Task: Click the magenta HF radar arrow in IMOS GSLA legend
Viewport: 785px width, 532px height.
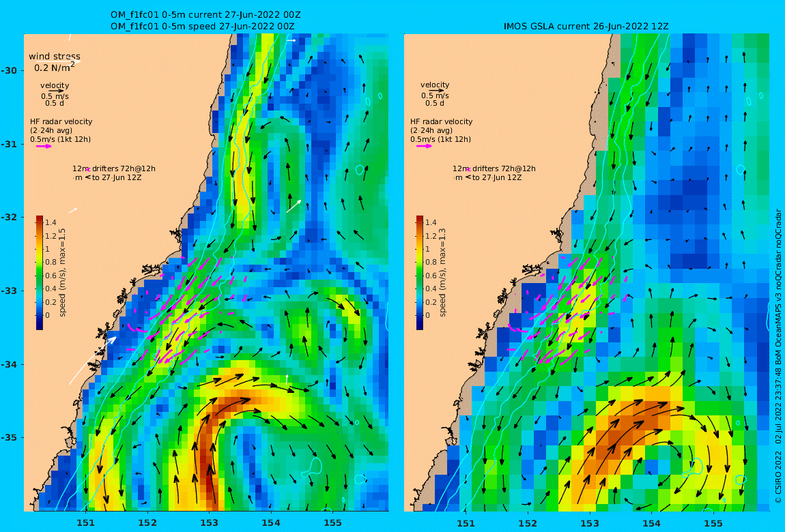Action: coord(424,146)
